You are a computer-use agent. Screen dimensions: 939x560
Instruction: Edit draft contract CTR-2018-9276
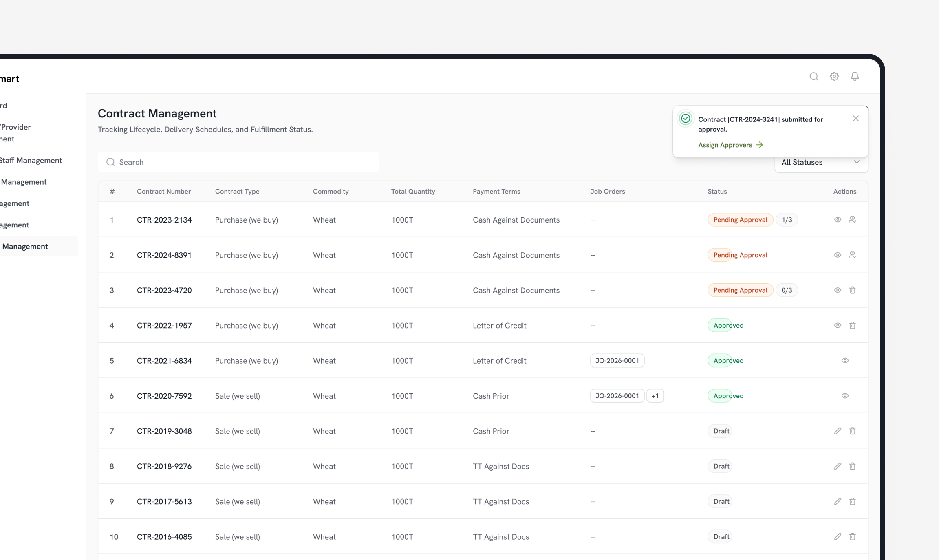838,466
